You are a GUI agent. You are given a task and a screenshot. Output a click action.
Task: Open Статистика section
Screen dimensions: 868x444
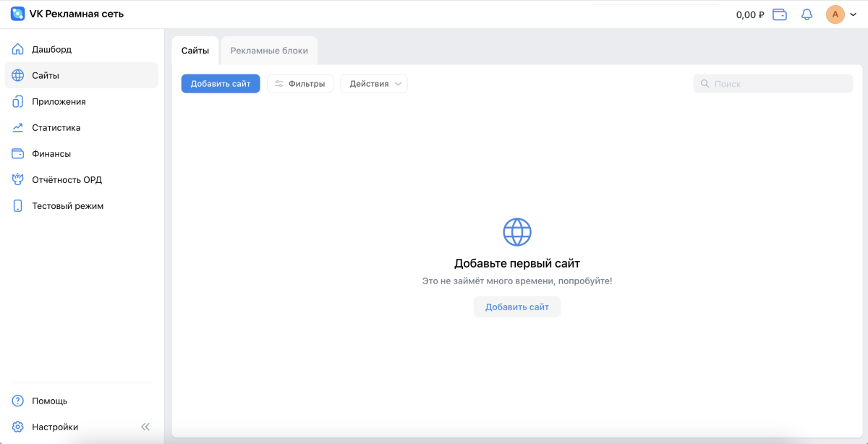(x=82, y=128)
